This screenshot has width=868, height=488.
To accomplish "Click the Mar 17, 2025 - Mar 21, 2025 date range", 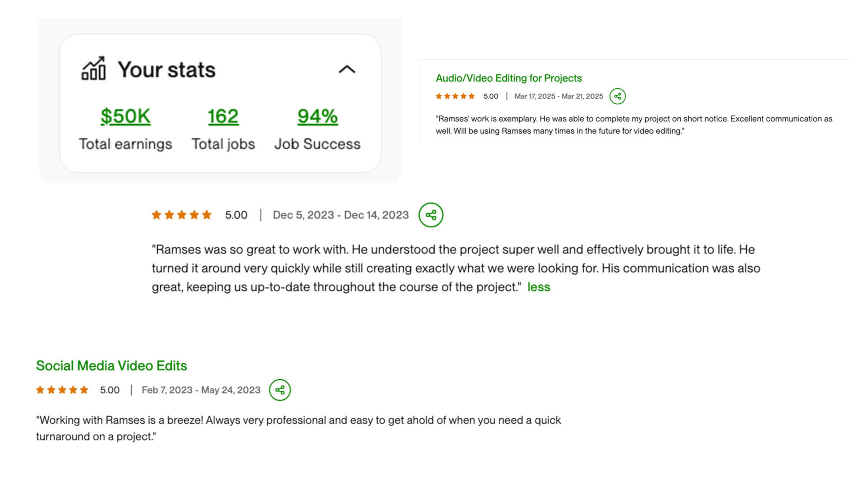I will 559,96.
